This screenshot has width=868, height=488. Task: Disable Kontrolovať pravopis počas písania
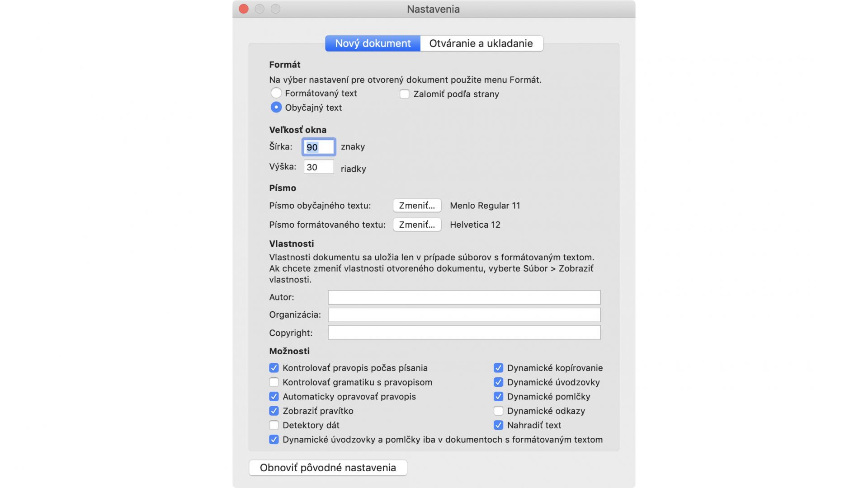[274, 368]
